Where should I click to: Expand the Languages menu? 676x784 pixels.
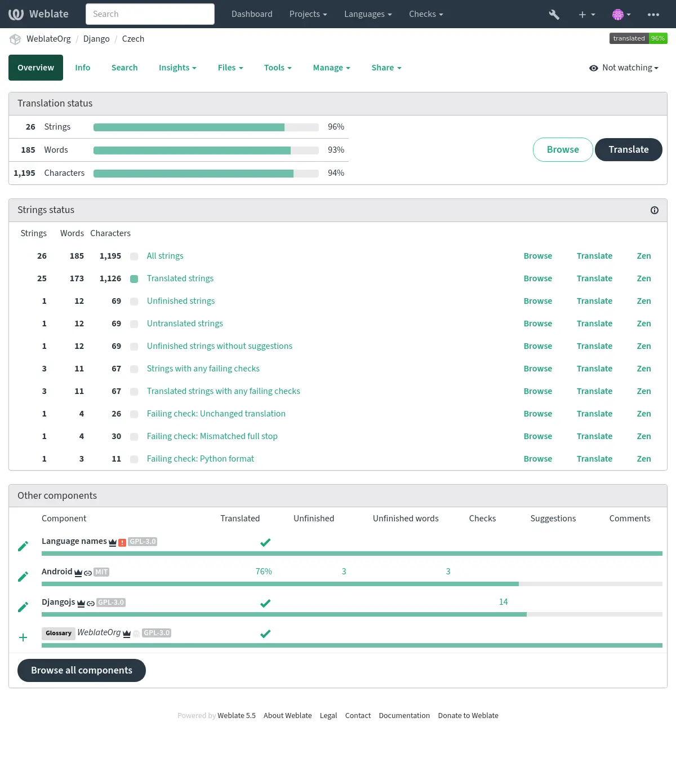click(x=368, y=14)
